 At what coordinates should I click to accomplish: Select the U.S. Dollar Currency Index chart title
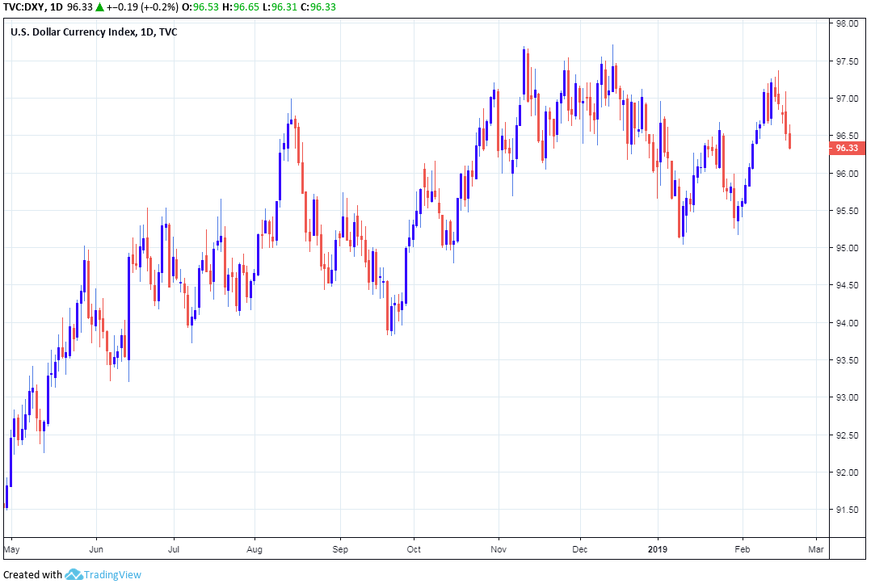(94, 32)
